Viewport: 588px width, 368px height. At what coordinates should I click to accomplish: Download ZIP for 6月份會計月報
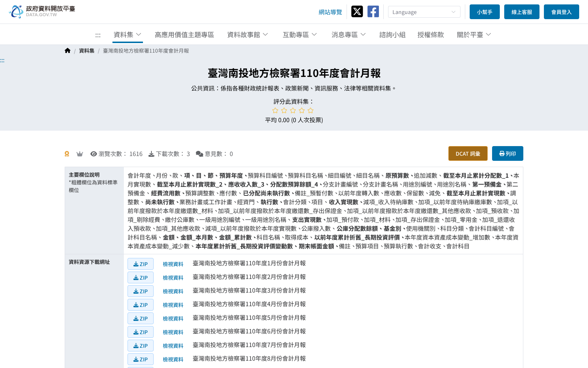[x=140, y=332]
